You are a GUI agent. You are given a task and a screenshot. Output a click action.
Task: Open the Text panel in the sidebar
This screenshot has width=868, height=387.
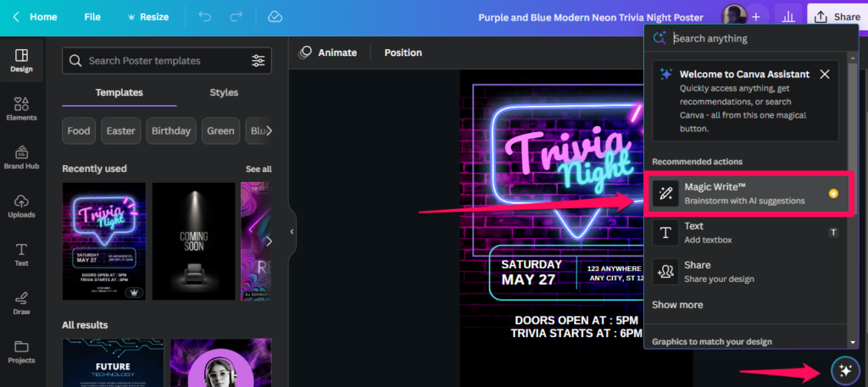tap(21, 255)
